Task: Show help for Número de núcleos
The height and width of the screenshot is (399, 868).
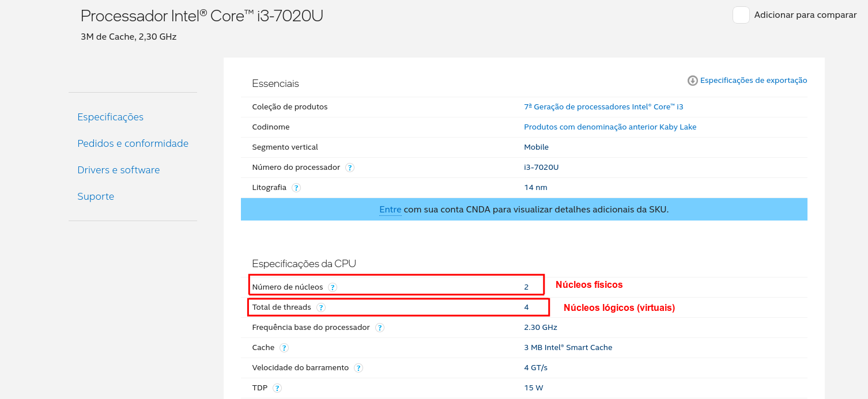Action: [333, 287]
